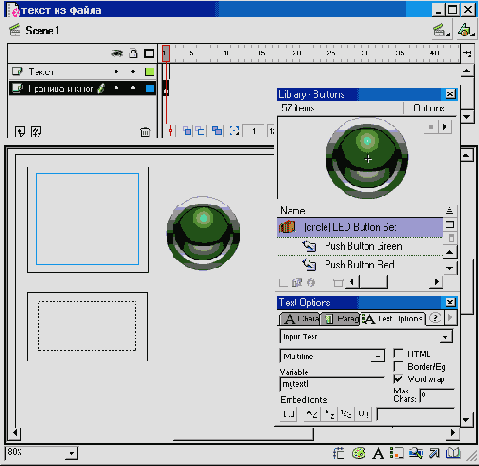Click the Edit Scene clapperboard icon
Image resolution: width=479 pixels, height=466 pixels.
click(442, 30)
